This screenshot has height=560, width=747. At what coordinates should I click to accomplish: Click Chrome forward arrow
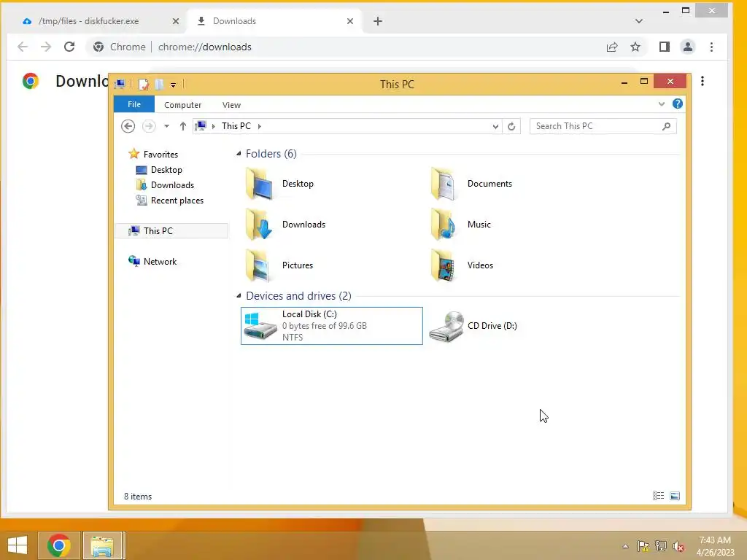click(x=46, y=47)
